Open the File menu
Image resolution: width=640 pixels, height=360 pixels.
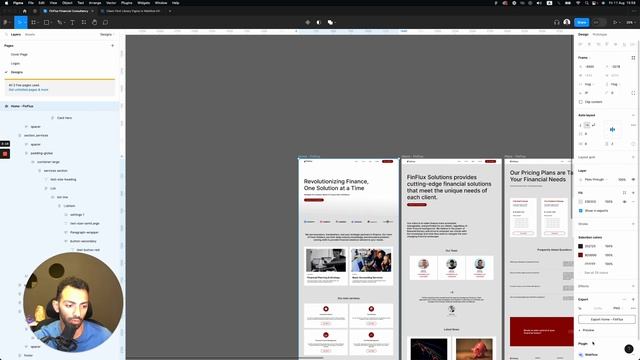coord(31,3)
